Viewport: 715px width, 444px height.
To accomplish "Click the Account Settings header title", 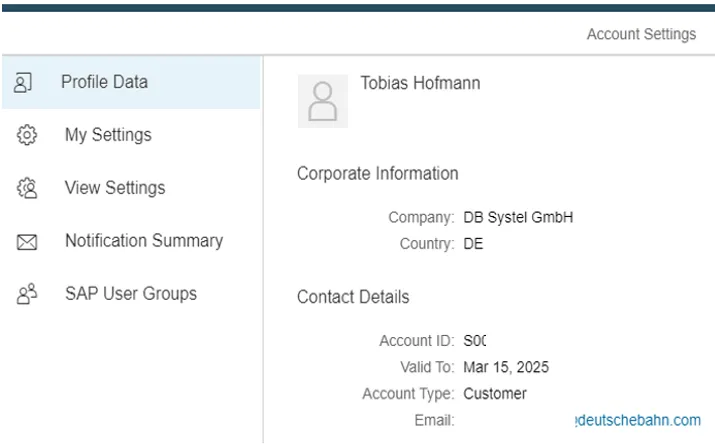I will tap(641, 34).
